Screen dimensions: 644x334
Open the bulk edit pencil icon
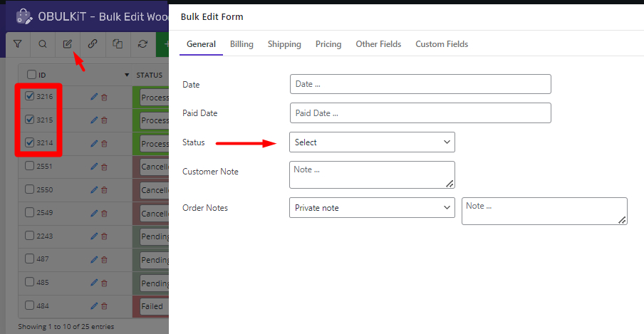coord(68,44)
